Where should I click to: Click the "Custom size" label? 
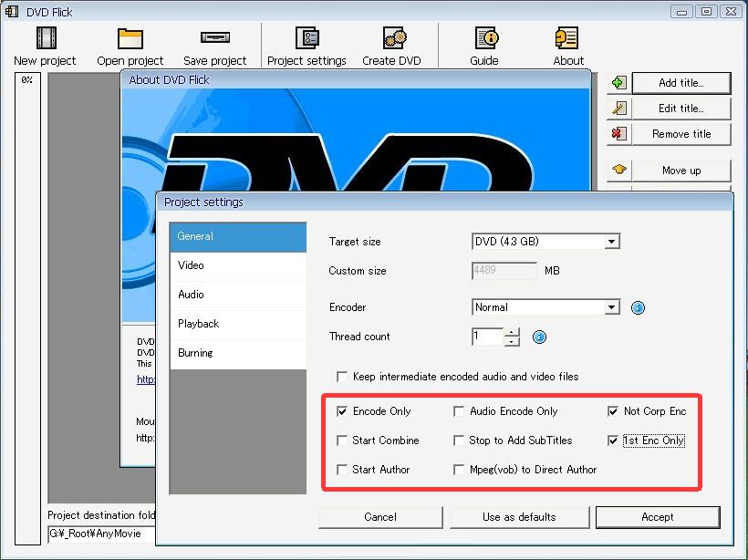tap(358, 271)
